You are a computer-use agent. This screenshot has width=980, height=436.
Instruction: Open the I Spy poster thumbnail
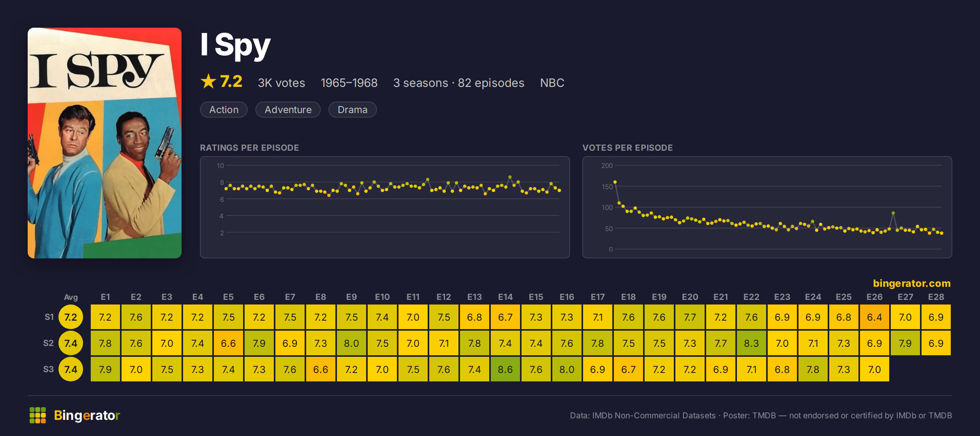point(105,143)
